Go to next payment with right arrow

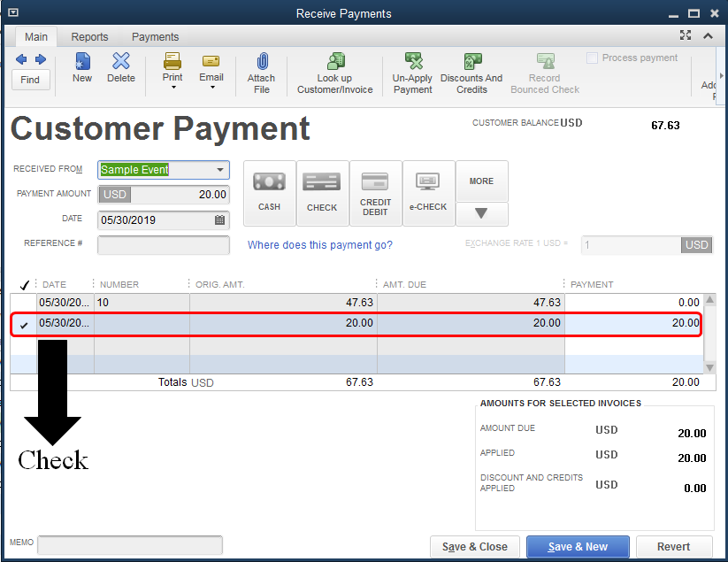(41, 59)
